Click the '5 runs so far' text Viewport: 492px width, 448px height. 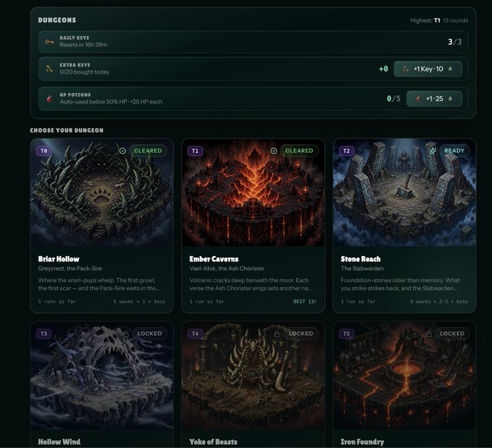[56, 301]
